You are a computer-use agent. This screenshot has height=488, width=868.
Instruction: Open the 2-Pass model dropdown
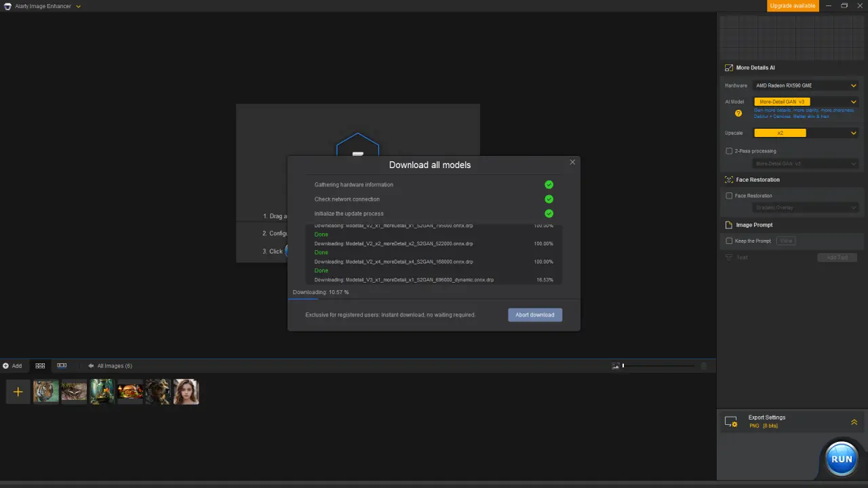pos(806,163)
